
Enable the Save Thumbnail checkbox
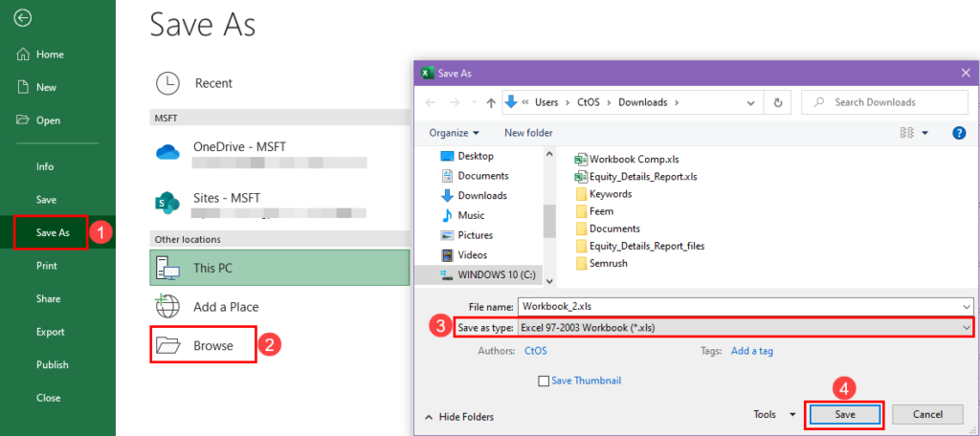point(544,381)
